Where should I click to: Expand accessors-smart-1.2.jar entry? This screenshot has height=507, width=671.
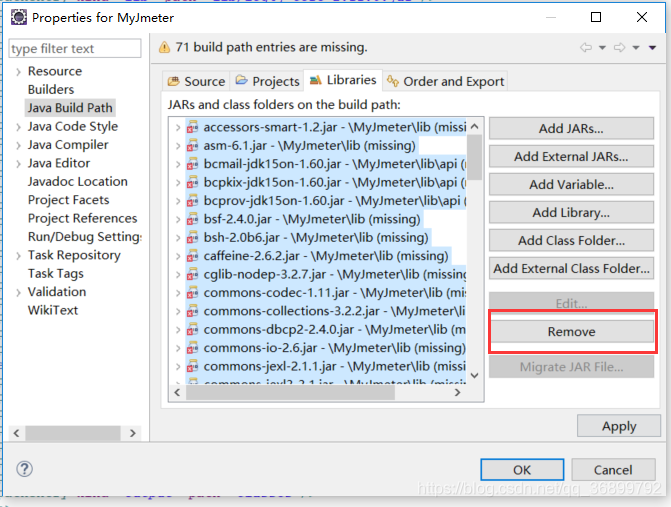pyautogui.click(x=178, y=127)
